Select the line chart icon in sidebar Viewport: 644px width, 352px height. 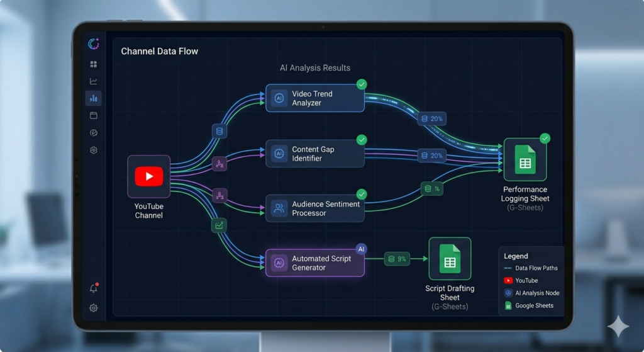click(94, 81)
